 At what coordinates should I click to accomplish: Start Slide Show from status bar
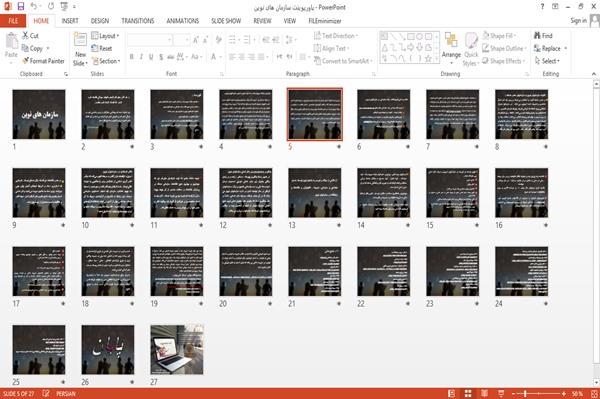[x=501, y=393]
